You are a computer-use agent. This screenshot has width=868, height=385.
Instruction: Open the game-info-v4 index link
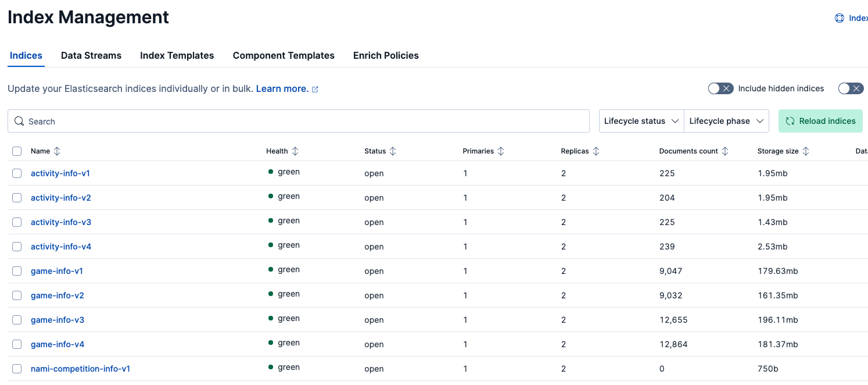click(x=58, y=344)
